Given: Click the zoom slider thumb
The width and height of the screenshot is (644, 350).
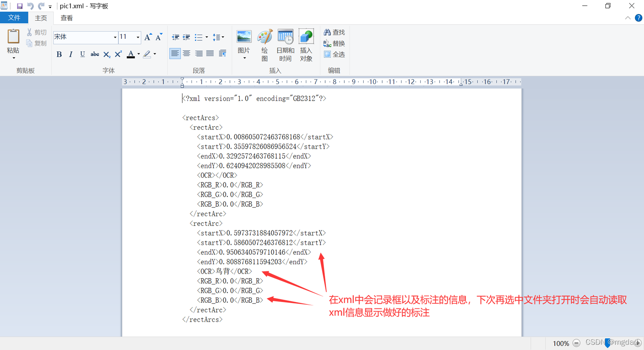Looking at the screenshot, I should point(607,344).
